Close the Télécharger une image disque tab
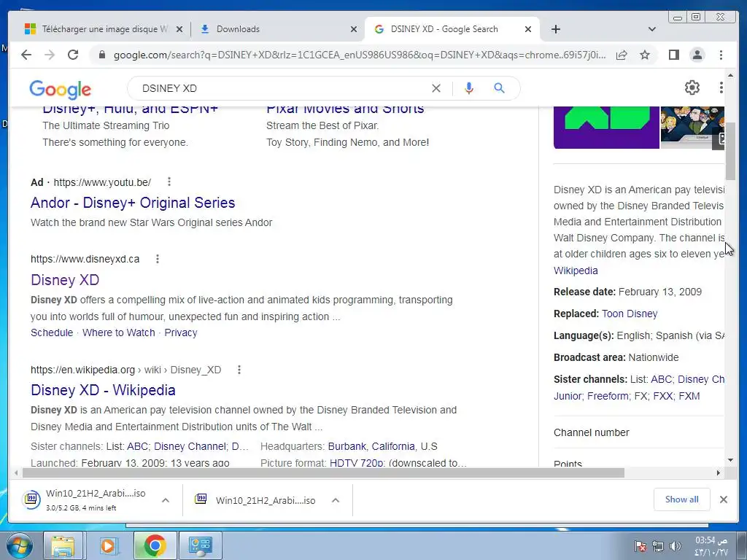 coord(179,29)
